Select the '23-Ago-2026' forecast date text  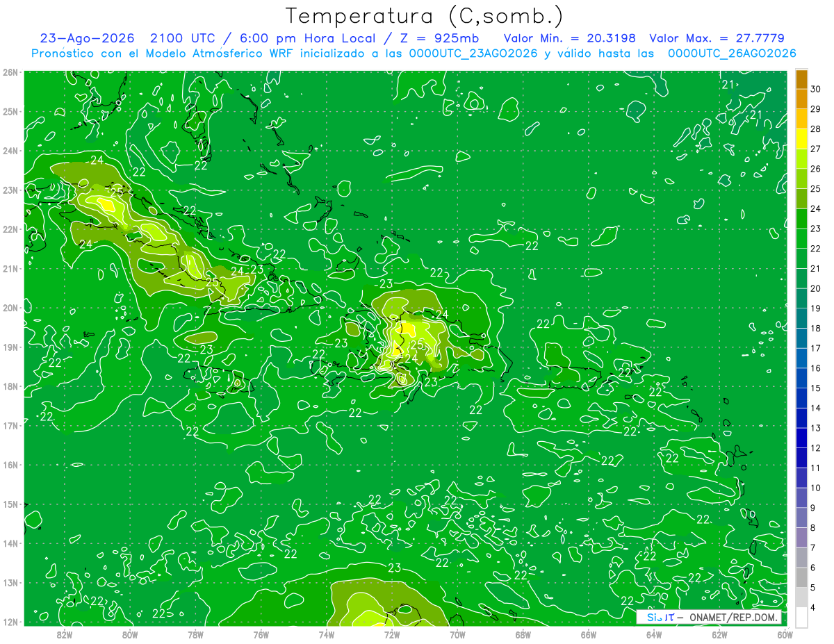click(x=88, y=38)
